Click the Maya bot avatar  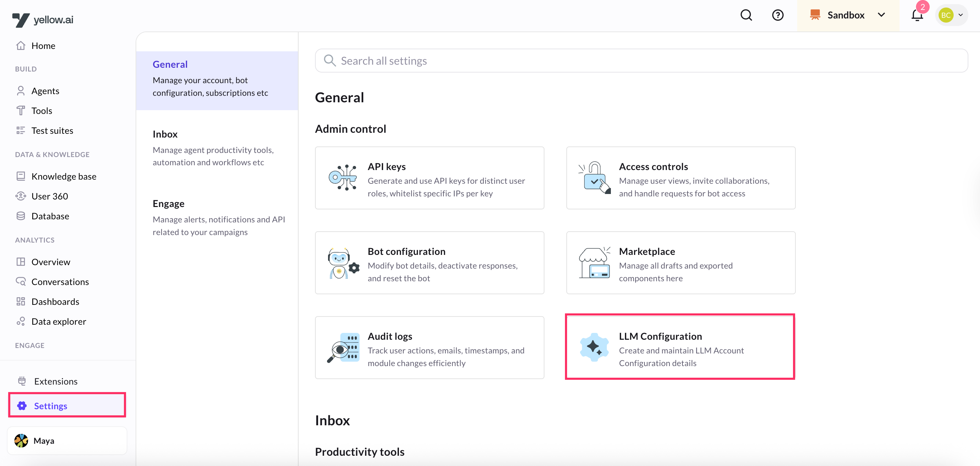coord(21,441)
